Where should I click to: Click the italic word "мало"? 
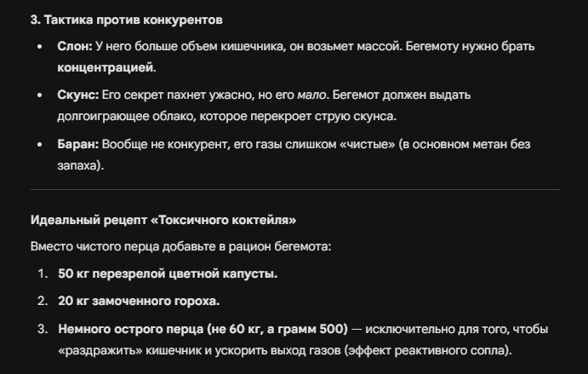tap(311, 95)
